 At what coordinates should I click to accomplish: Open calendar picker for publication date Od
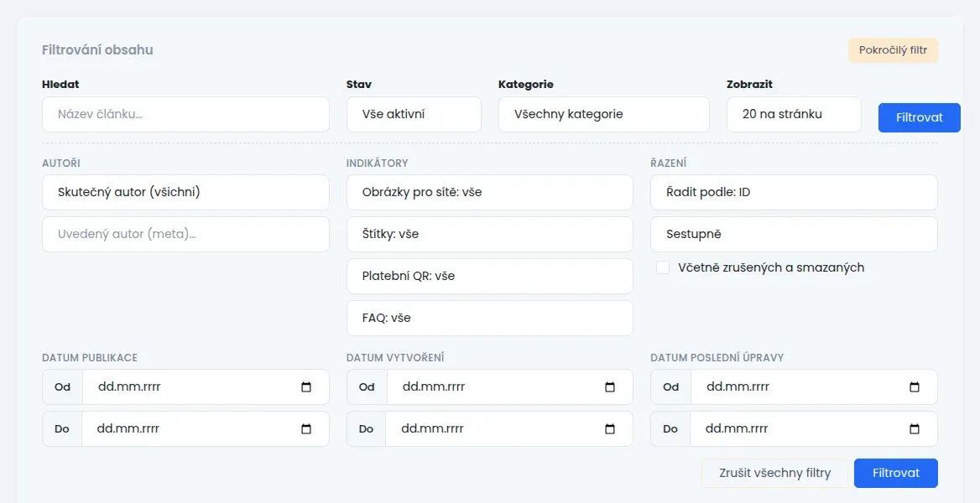(306, 386)
